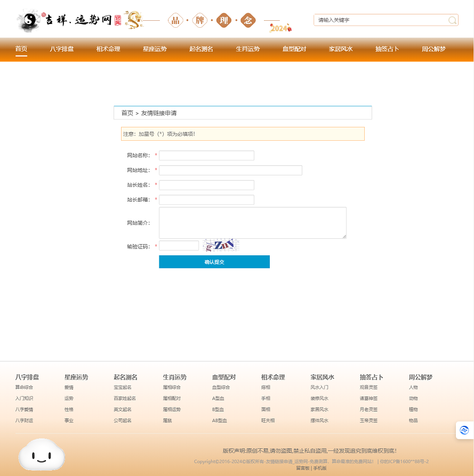Open the B型血 footer link
The width and height of the screenshot is (474, 476).
pyautogui.click(x=218, y=409)
